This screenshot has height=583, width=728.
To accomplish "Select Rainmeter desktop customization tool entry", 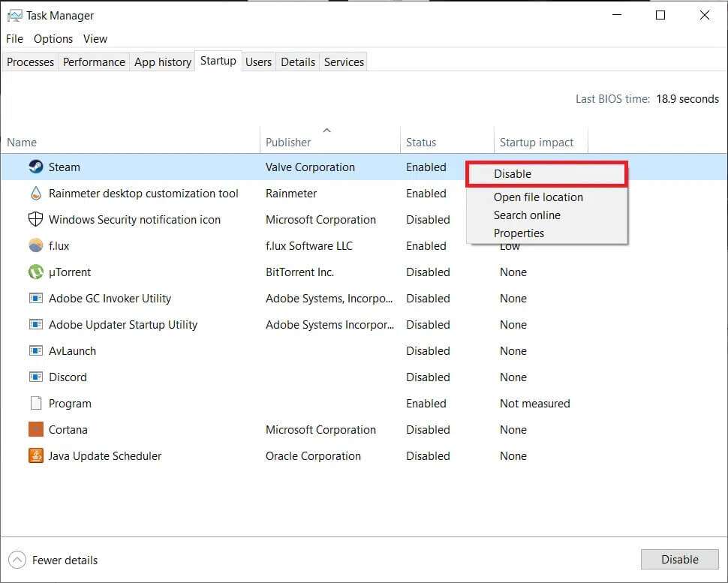I will [x=143, y=193].
